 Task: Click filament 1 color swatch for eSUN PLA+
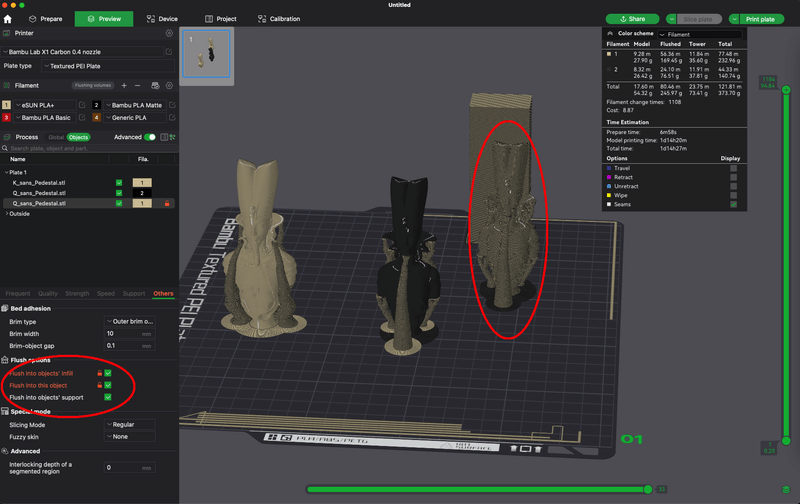(7, 105)
